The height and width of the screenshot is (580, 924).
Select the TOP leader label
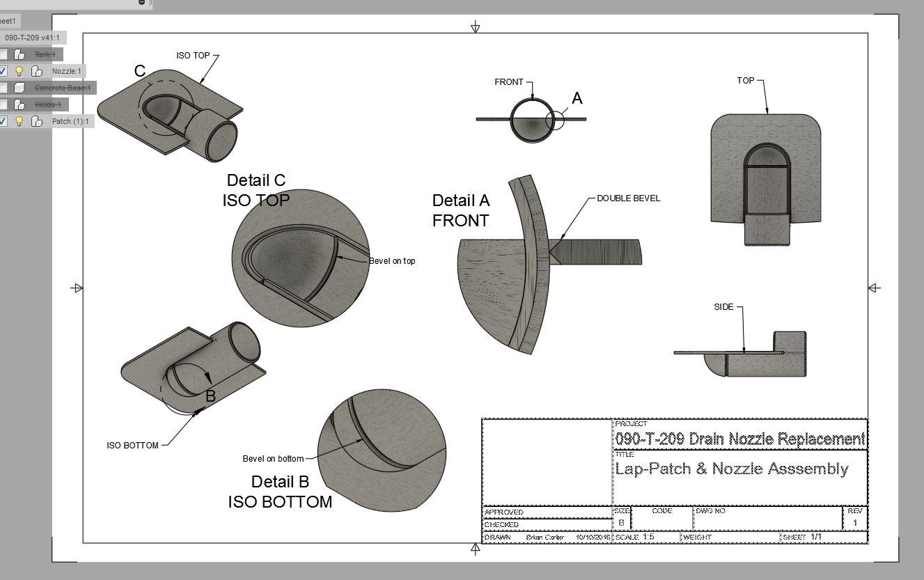[x=746, y=81]
